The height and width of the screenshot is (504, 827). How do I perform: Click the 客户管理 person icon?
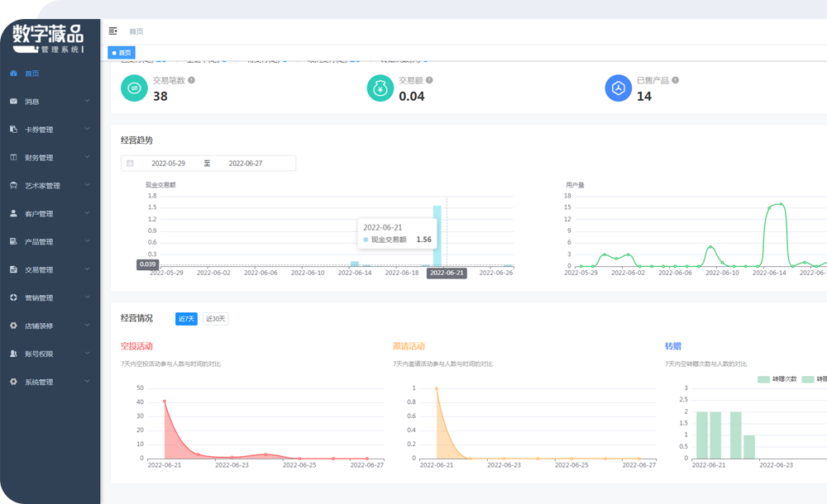tap(14, 213)
